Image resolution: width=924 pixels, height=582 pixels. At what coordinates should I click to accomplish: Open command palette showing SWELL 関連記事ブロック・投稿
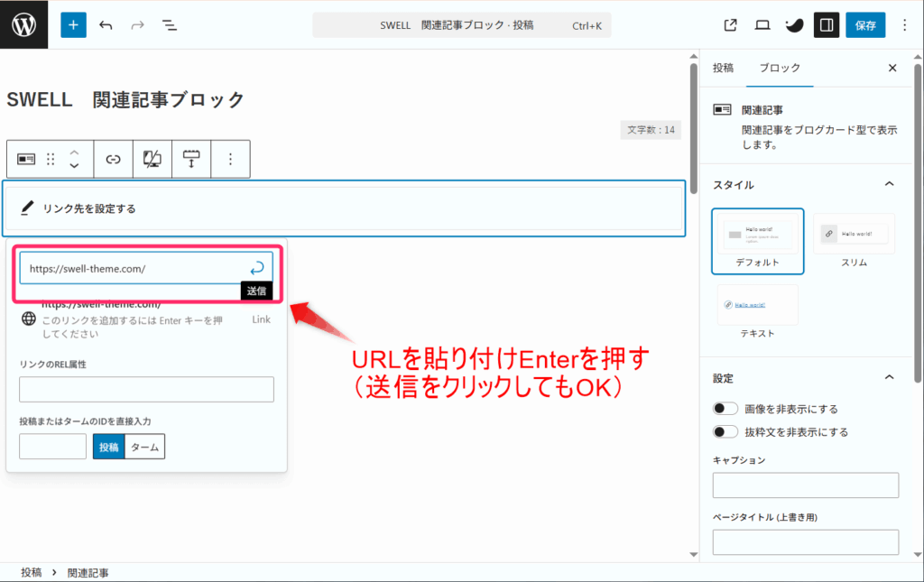(x=461, y=25)
